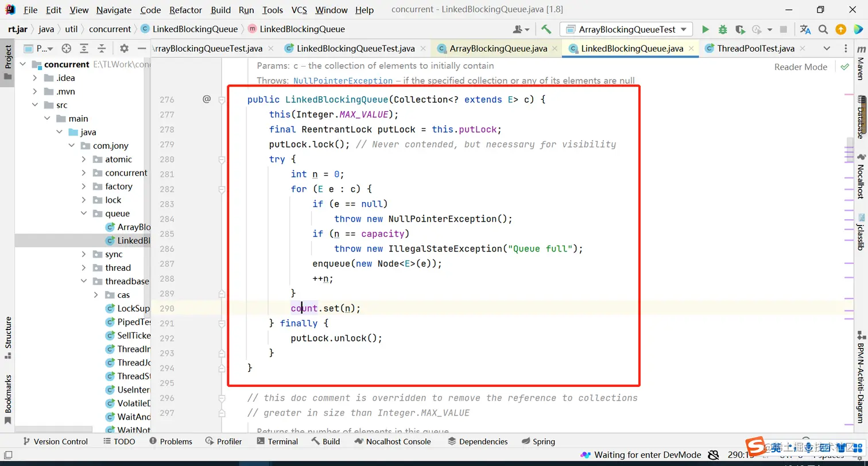
Task: Expand all in the Project panel
Action: point(84,49)
